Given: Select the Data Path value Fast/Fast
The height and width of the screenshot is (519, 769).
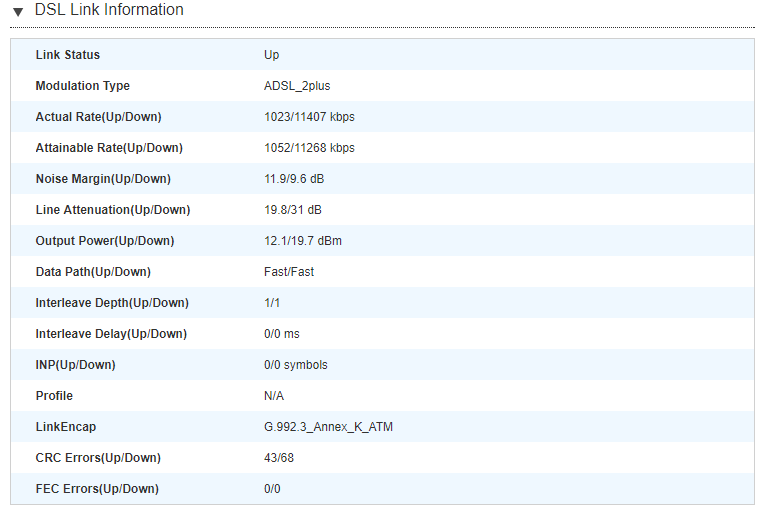Looking at the screenshot, I should [289, 272].
